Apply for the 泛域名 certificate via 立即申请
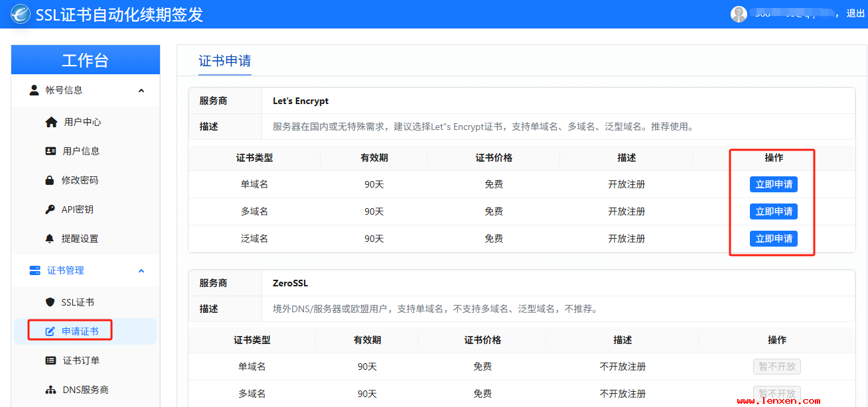The height and width of the screenshot is (407, 868). pyautogui.click(x=774, y=239)
